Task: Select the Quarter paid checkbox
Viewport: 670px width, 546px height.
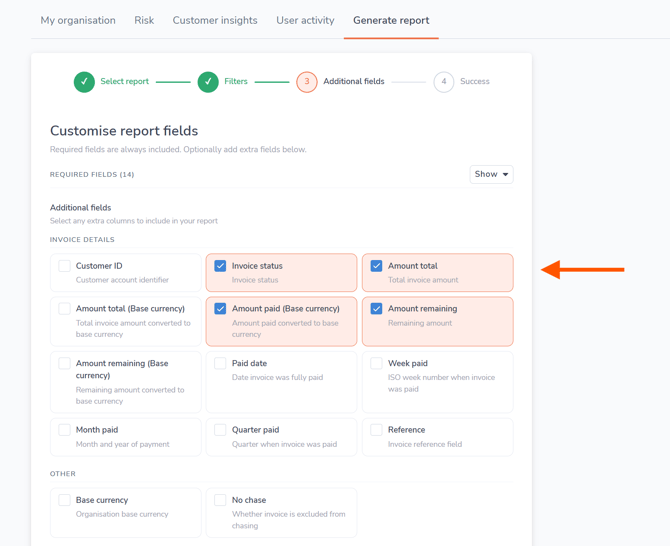Action: 220,430
